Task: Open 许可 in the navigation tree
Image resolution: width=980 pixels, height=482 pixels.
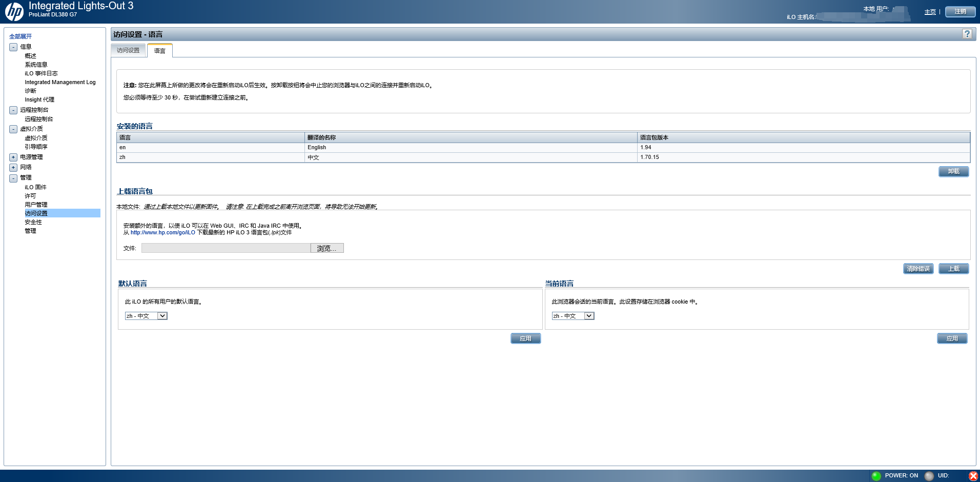Action: click(31, 196)
